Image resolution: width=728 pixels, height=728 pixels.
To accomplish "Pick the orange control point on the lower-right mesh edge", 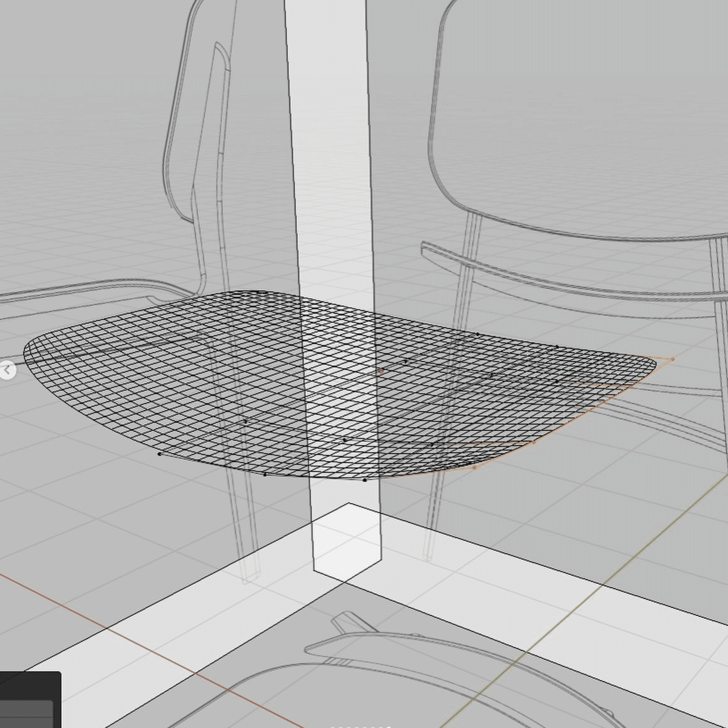I will (534, 442).
